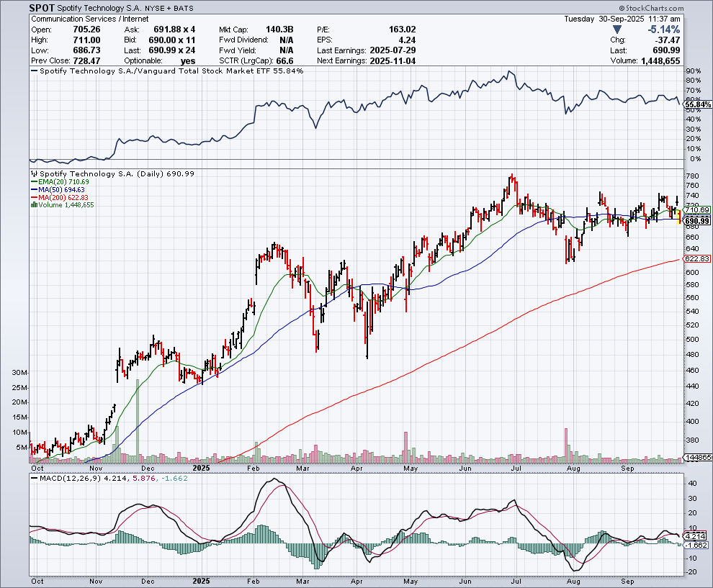The height and width of the screenshot is (588, 713).
Task: Click the volume bars icon in legend
Action: [x=32, y=205]
